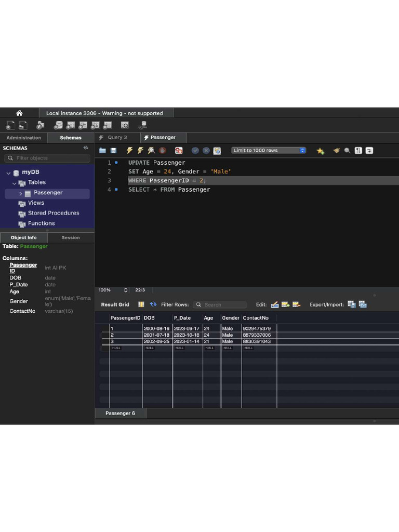The image size is (399, 532).
Task: Click the Home icon tab
Action: tap(19, 113)
